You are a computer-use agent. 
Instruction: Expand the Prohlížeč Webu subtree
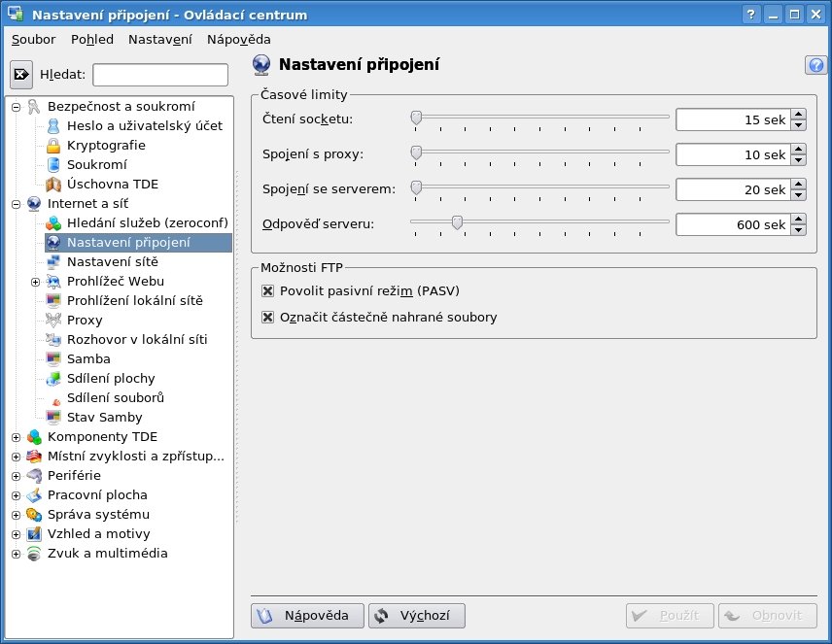click(36, 283)
